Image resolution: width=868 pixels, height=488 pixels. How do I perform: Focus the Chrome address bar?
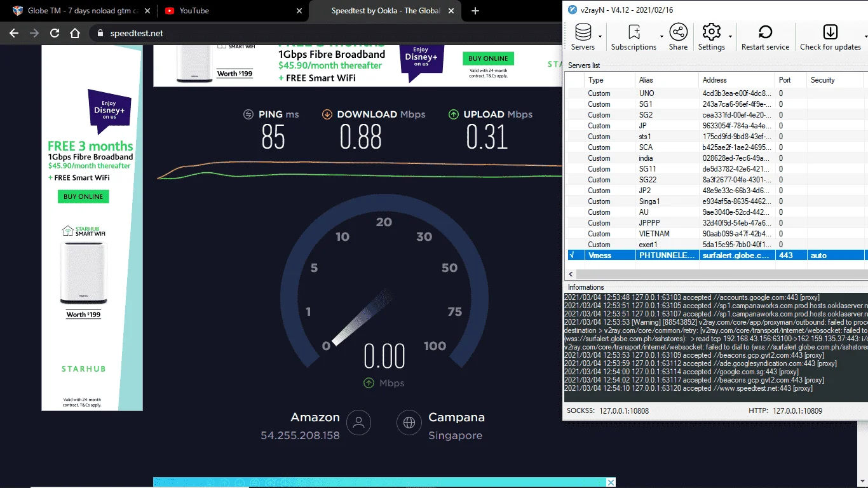click(x=324, y=33)
